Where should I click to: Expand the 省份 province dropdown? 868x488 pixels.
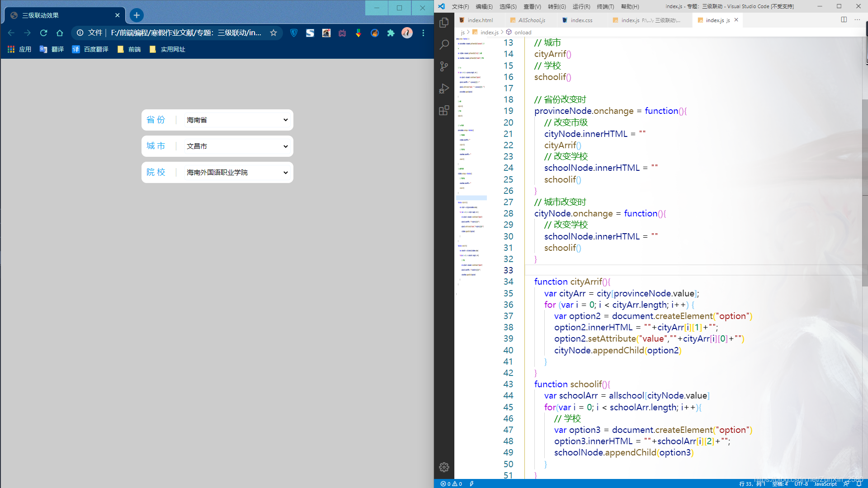237,120
